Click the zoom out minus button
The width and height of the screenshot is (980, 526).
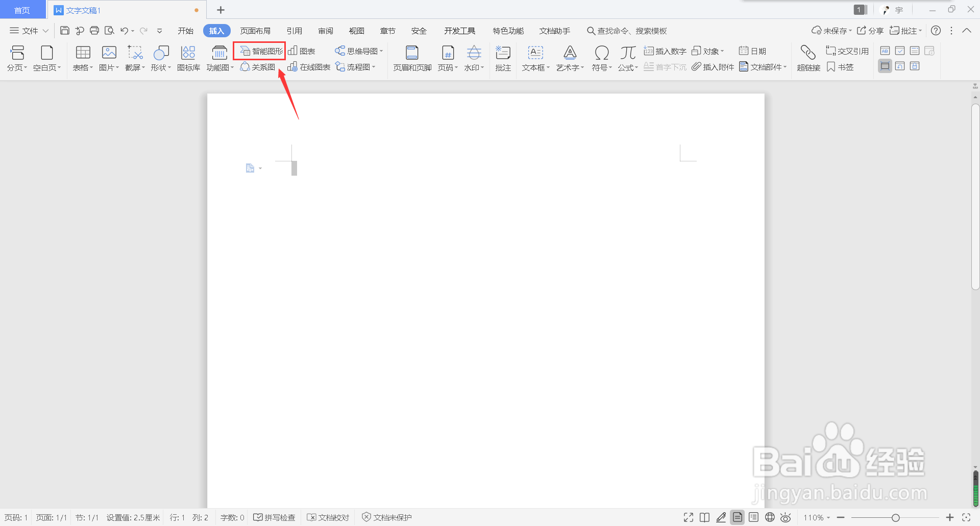click(x=841, y=517)
